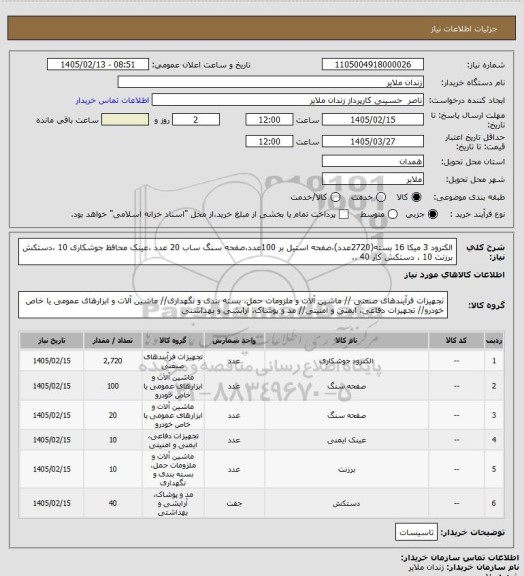The image size is (524, 576).
Task: Click the واحد شمارش column header
Action: [x=234, y=341]
